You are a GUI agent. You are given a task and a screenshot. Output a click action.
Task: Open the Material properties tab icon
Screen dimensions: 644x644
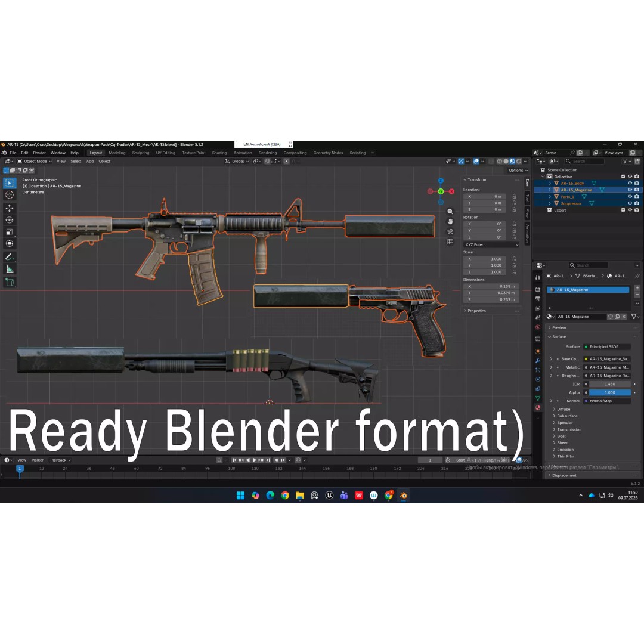coord(538,408)
